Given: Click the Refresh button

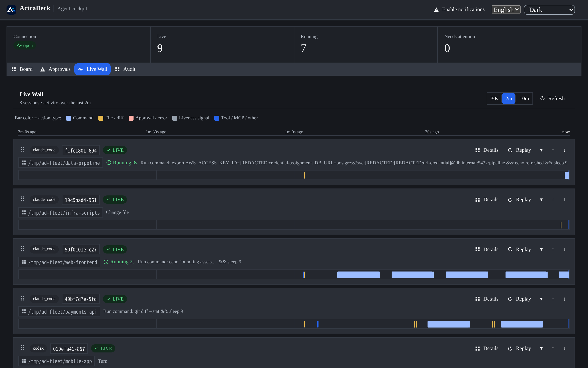Looking at the screenshot, I should pyautogui.click(x=552, y=99).
